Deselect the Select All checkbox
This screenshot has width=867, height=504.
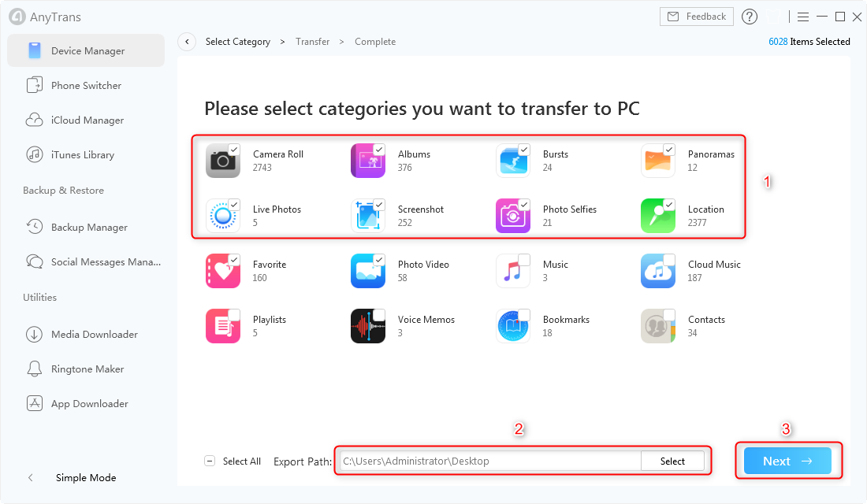point(210,461)
